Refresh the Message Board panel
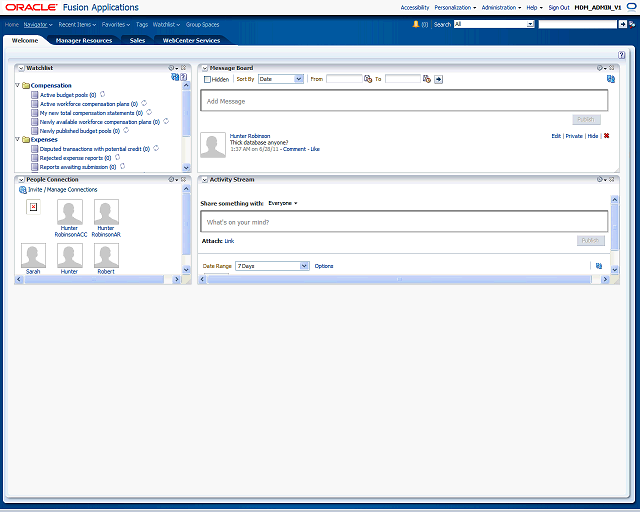The height and width of the screenshot is (512, 640). tap(611, 79)
